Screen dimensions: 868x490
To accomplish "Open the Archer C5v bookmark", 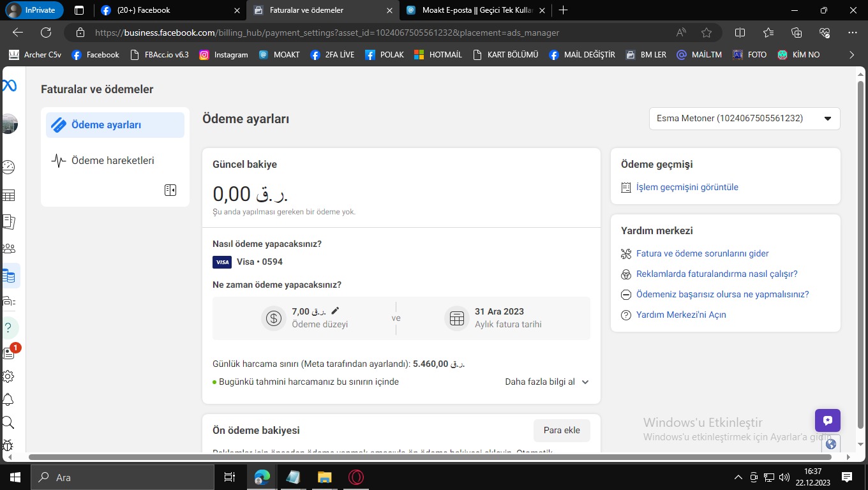I will [x=35, y=55].
